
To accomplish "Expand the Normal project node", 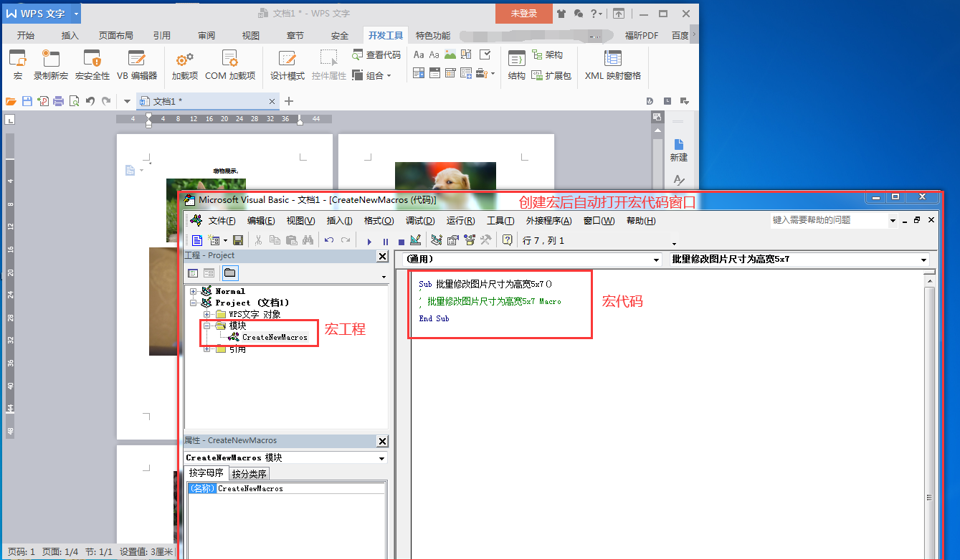I will (194, 291).
